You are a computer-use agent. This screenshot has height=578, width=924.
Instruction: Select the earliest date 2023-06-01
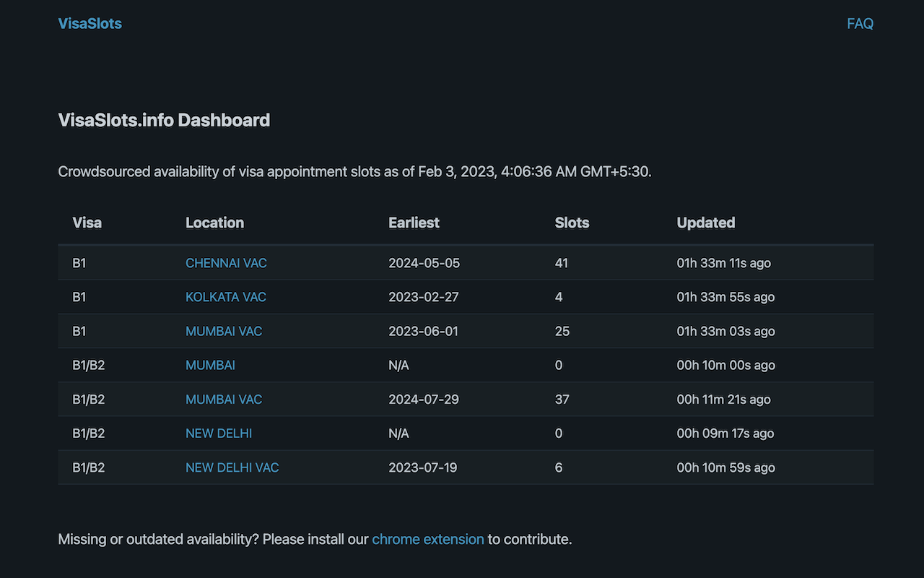tap(423, 331)
